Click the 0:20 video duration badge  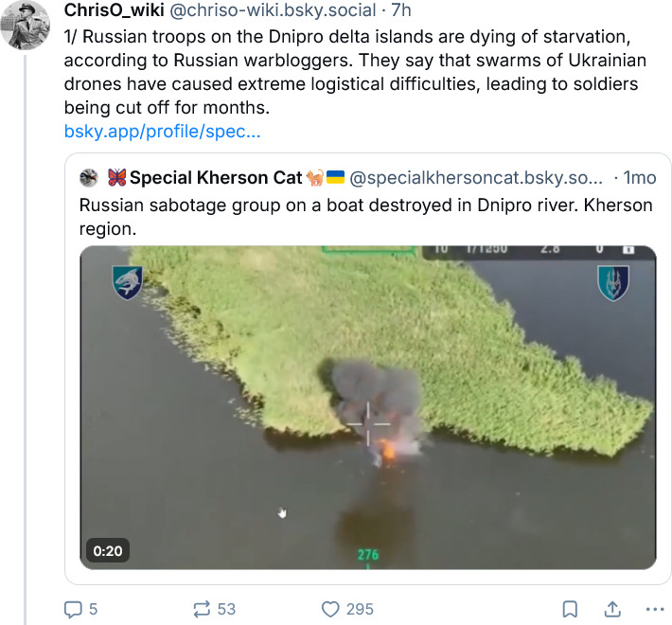pyautogui.click(x=107, y=550)
